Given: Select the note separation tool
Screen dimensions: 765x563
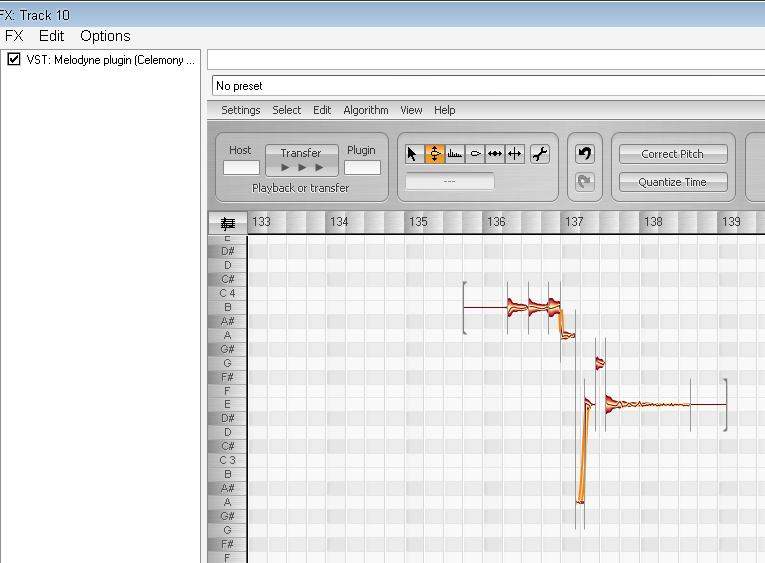Looking at the screenshot, I should 515,154.
